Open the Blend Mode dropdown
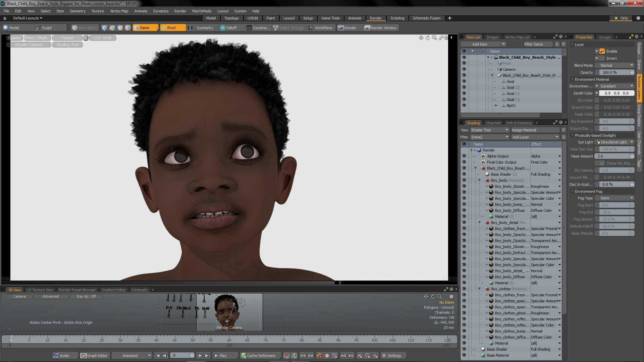The image size is (644, 362). tap(616, 65)
